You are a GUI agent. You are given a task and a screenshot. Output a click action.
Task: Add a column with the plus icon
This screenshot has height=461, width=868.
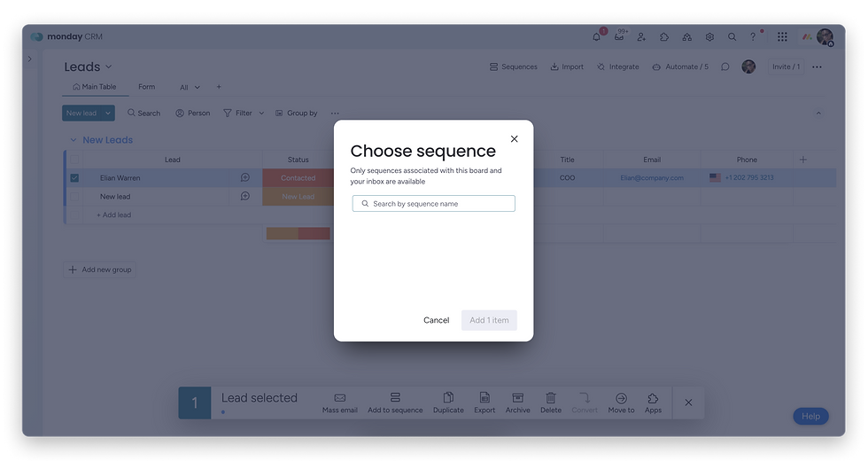point(803,160)
